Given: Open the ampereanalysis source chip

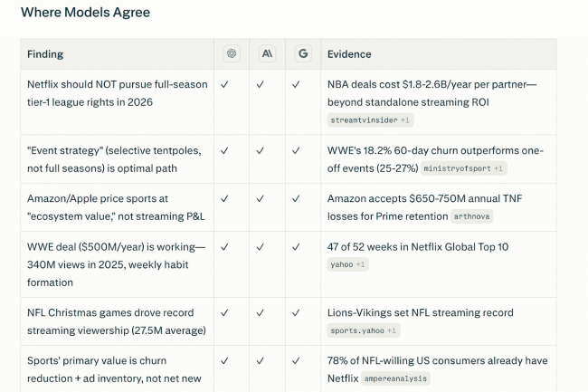Looking at the screenshot, I should click(395, 378).
